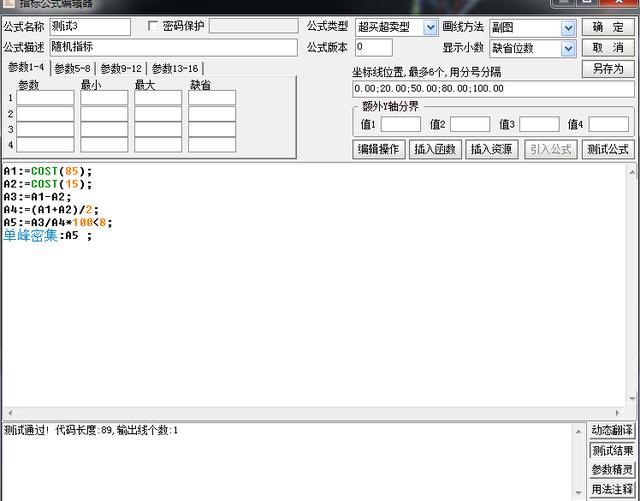The width and height of the screenshot is (640, 501).
Task: Click the 坐标线位置 input field
Action: click(x=492, y=89)
